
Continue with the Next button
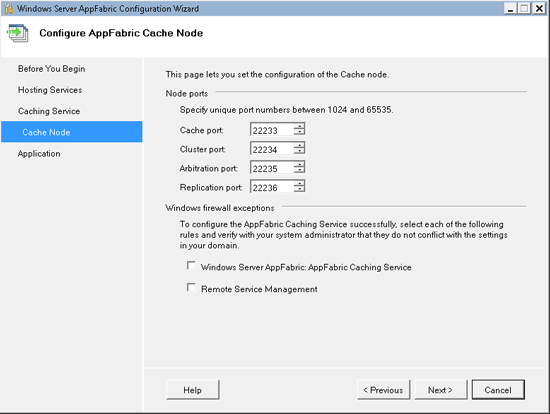[x=441, y=390]
